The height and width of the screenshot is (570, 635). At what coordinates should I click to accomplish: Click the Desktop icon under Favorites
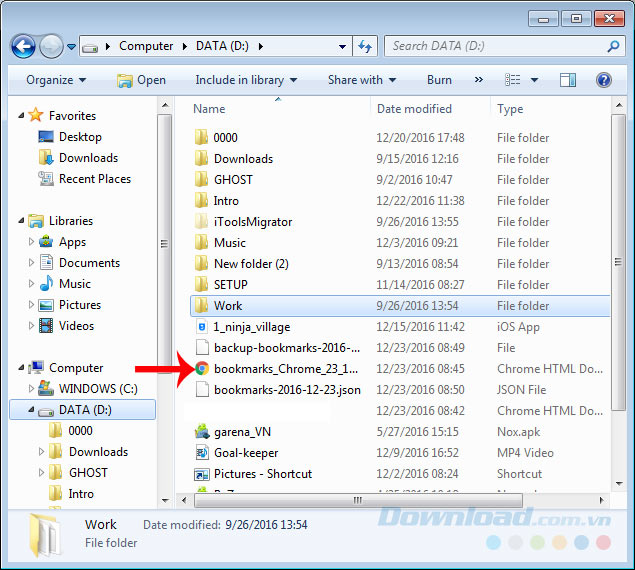[46, 137]
